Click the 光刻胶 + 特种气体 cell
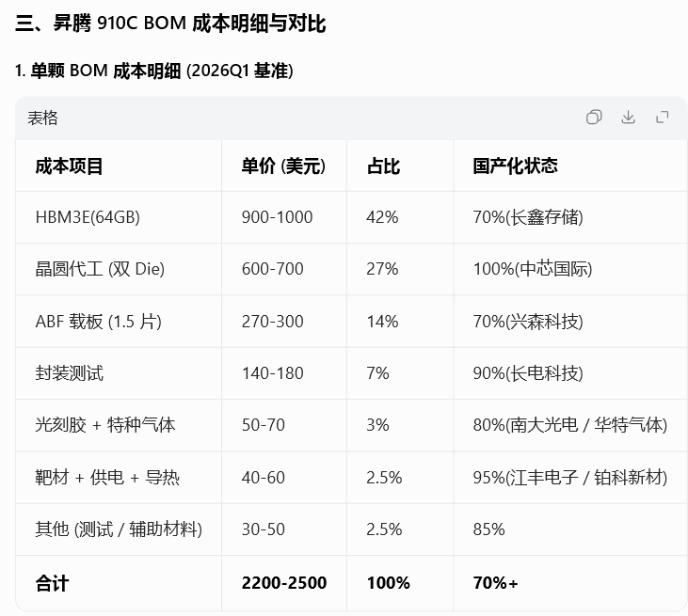The height and width of the screenshot is (616, 688). pyautogui.click(x=105, y=425)
